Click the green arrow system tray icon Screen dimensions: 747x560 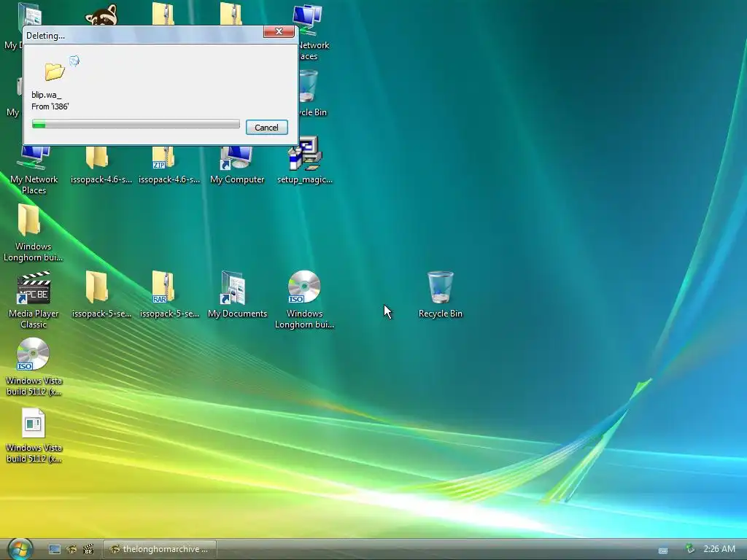point(689,548)
